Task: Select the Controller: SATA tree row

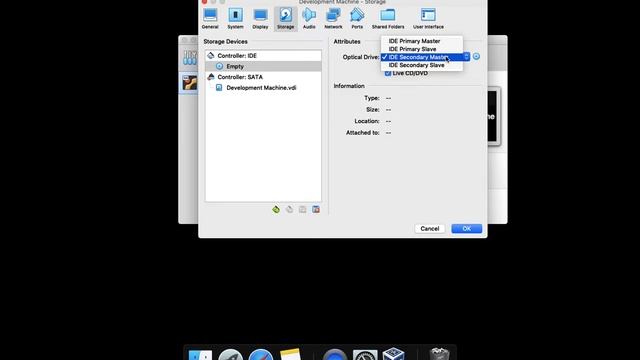Action: [x=263, y=77]
